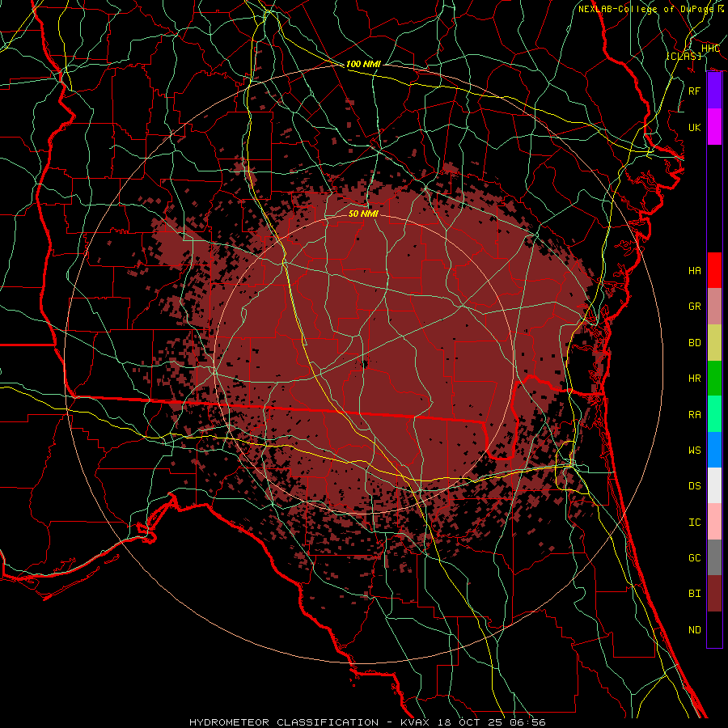
Task: Click the HR legend label
Action: tap(694, 379)
